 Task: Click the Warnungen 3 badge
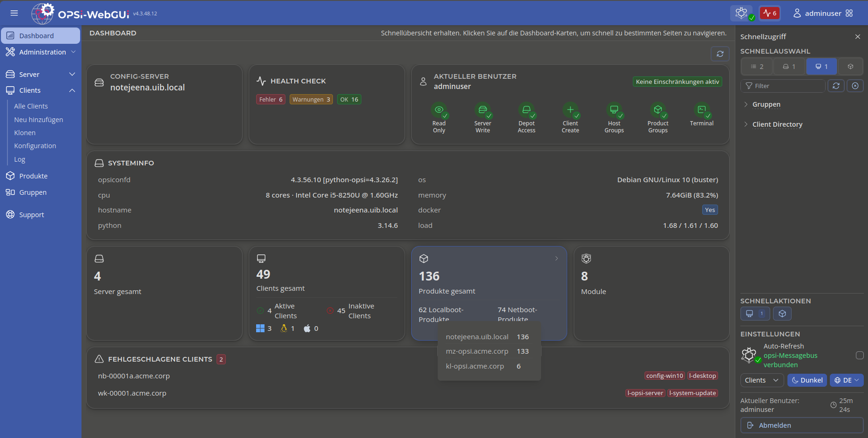[311, 99]
